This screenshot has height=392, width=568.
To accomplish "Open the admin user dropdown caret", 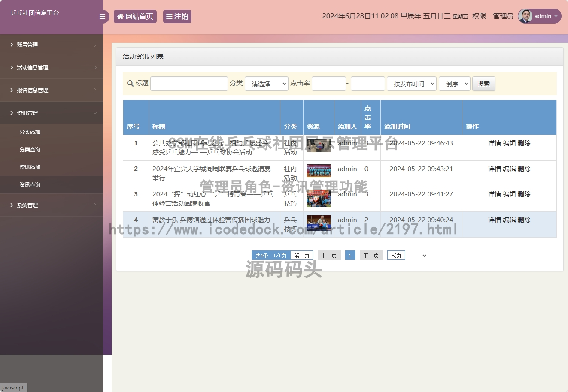I will [x=556, y=16].
